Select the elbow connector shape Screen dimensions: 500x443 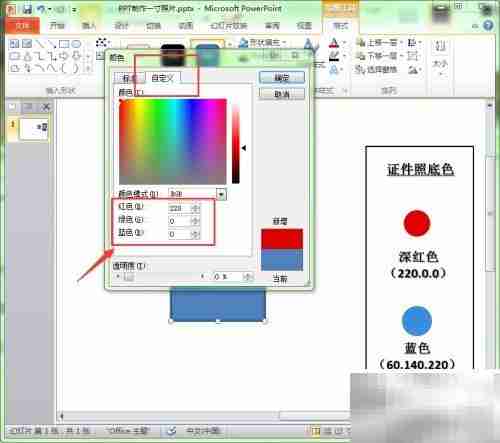tap(39, 56)
